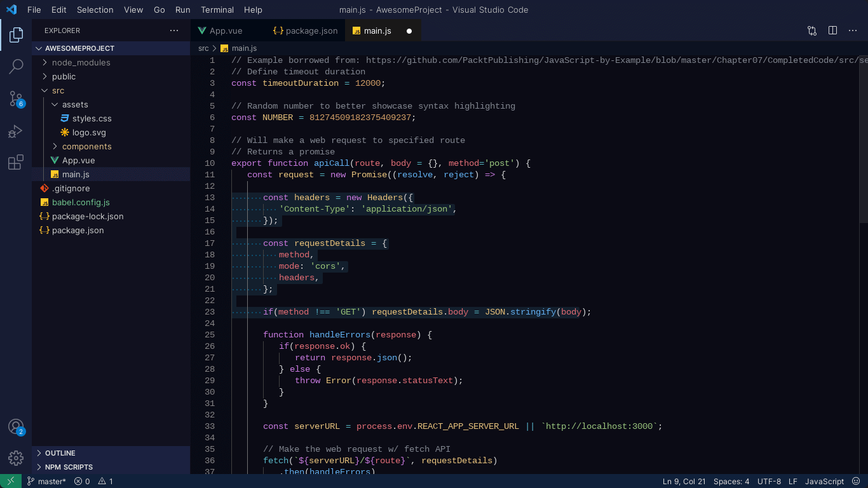868x488 pixels.
Task: Open the Extensions view icon
Action: click(x=16, y=163)
